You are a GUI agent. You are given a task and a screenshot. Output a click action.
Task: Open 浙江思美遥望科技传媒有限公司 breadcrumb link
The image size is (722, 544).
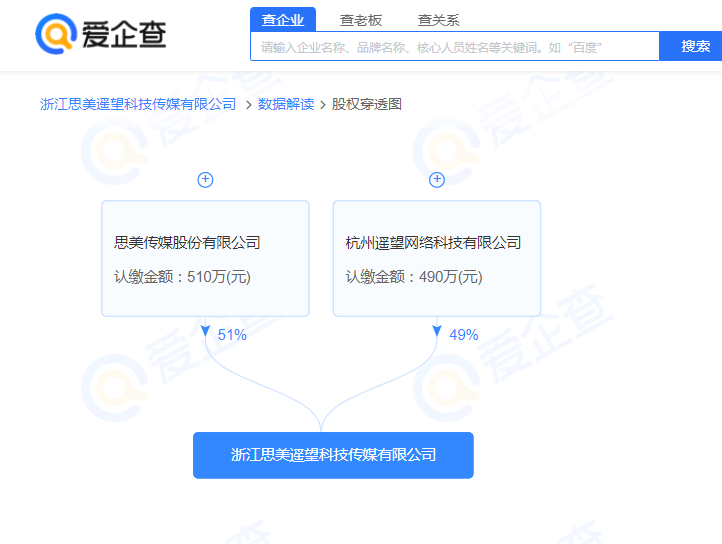(x=138, y=104)
